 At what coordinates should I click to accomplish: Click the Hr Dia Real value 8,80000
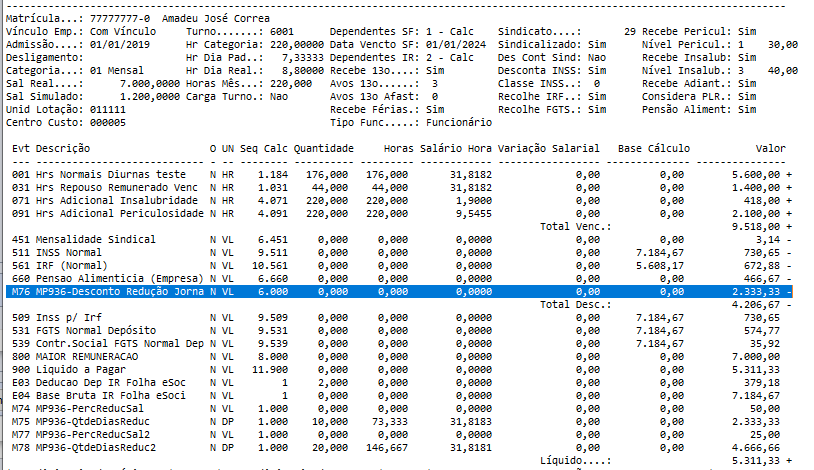[303, 71]
